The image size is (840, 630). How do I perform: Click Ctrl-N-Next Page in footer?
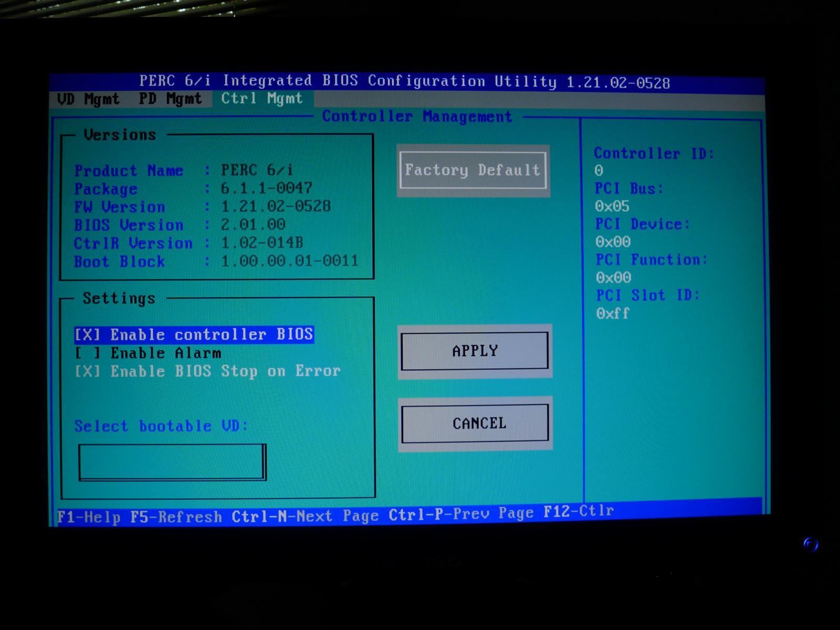coord(306,516)
